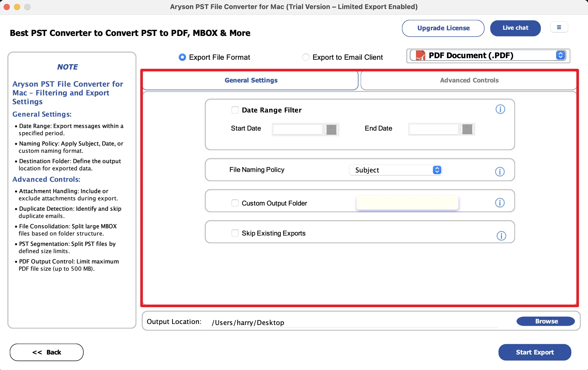Click the 'Aryson PST File Converter for Mac – Filtering' note title

click(68, 93)
